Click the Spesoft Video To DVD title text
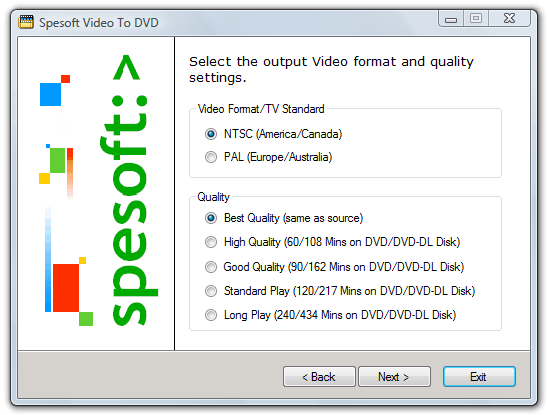Image resolution: width=548 pixels, height=415 pixels. (x=99, y=23)
